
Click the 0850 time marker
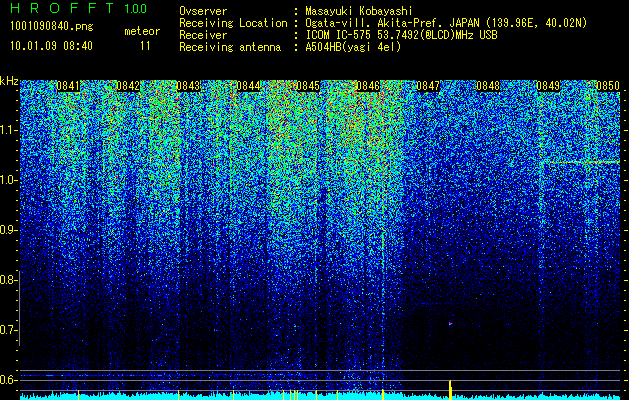point(608,86)
